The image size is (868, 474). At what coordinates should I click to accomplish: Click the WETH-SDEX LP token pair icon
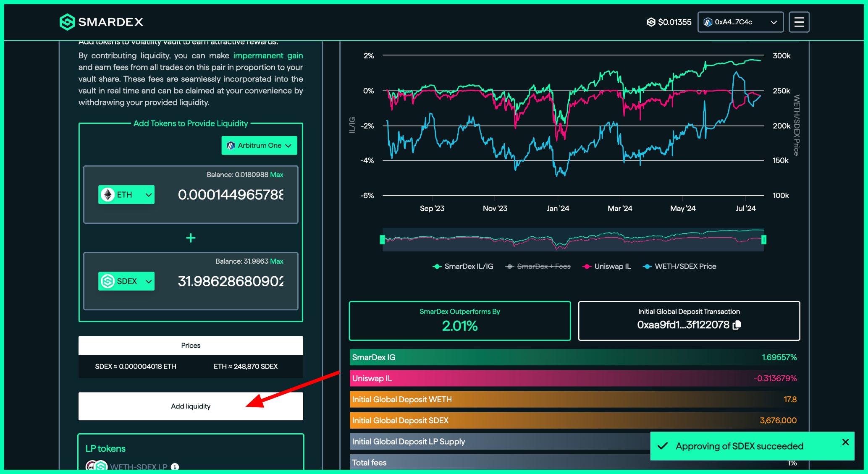(x=97, y=466)
